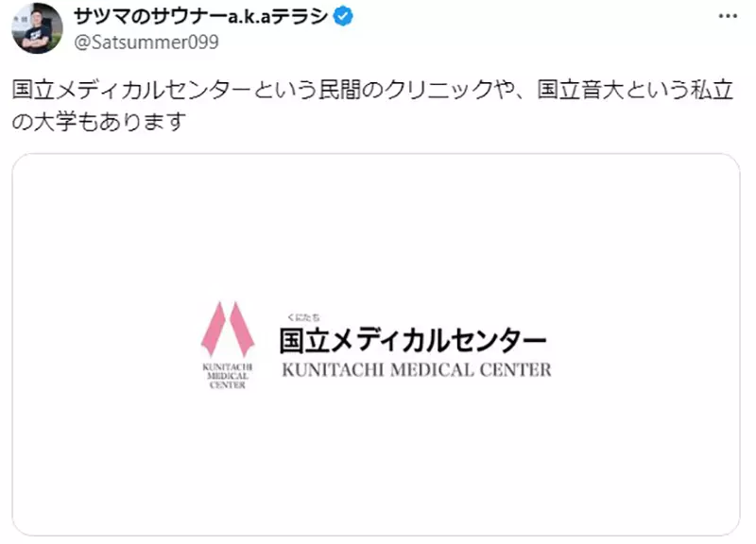Click the blue verified badge
Viewport: 756px width, 544px height.
pyautogui.click(x=343, y=16)
